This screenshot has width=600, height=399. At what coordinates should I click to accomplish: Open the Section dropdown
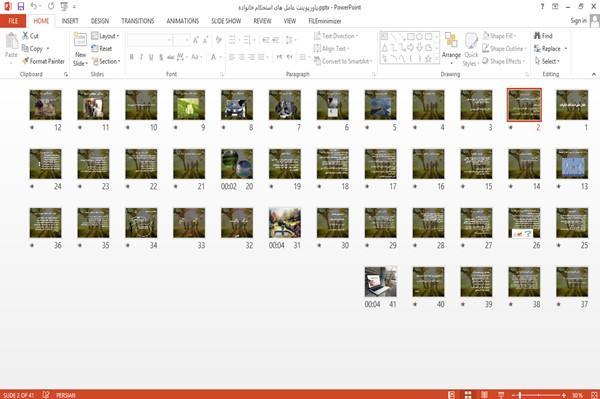(x=106, y=61)
